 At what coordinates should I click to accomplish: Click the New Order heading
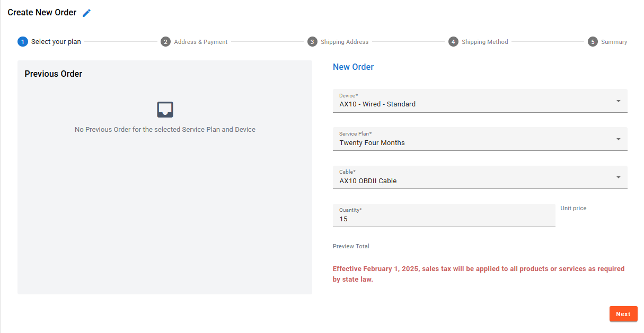point(353,67)
